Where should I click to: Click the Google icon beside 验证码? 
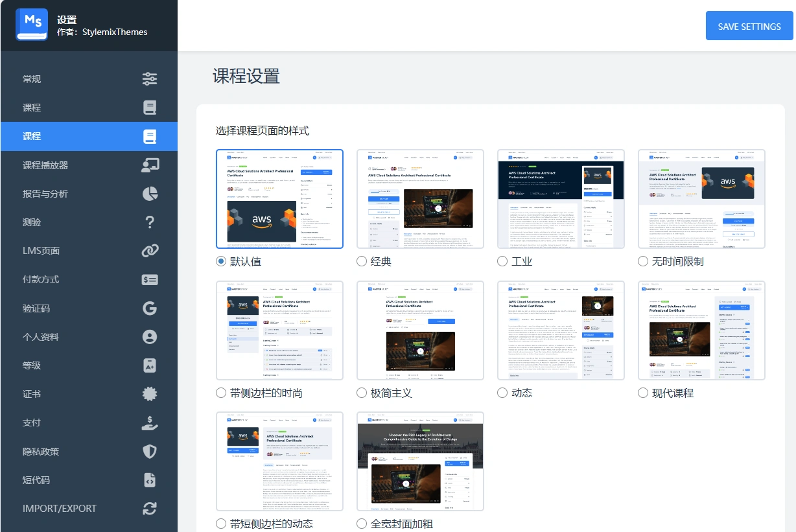point(150,308)
